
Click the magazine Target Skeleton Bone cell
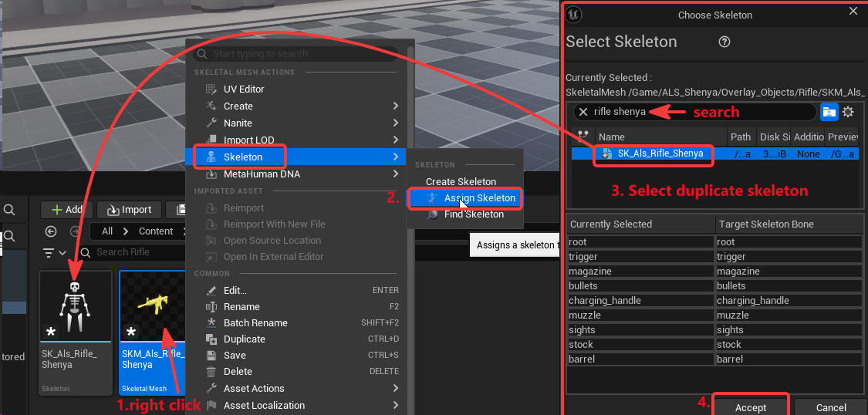click(789, 271)
